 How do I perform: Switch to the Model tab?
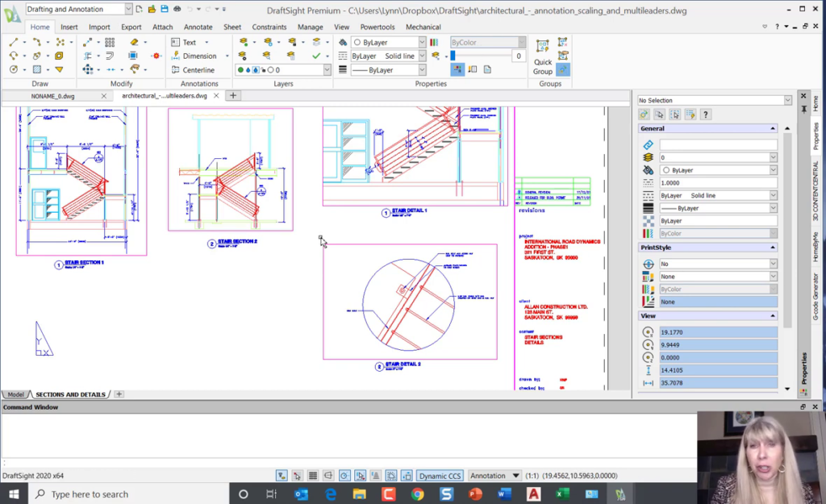point(15,394)
